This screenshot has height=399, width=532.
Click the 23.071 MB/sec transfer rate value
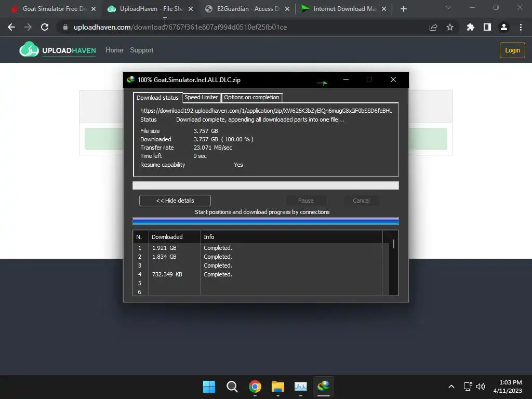point(212,148)
